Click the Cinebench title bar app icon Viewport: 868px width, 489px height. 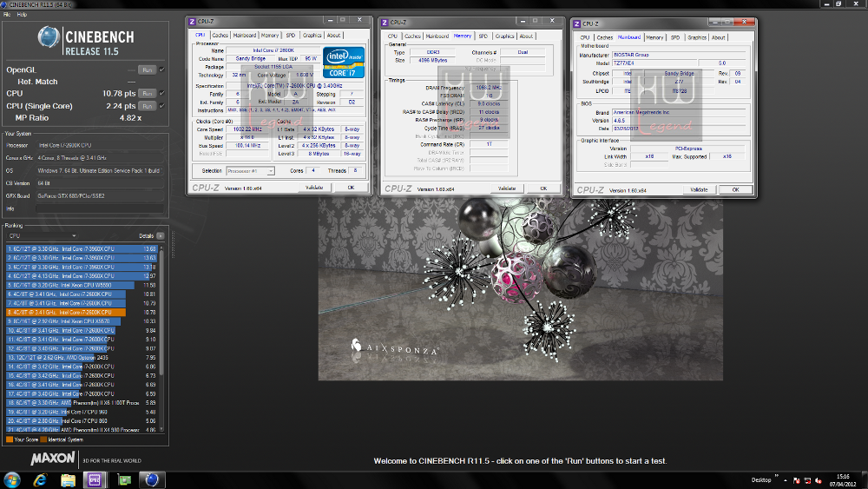pos(4,4)
